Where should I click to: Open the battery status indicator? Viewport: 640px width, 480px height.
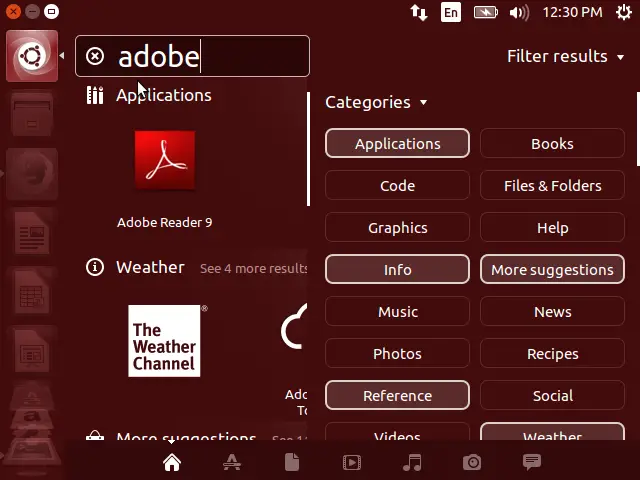(486, 12)
